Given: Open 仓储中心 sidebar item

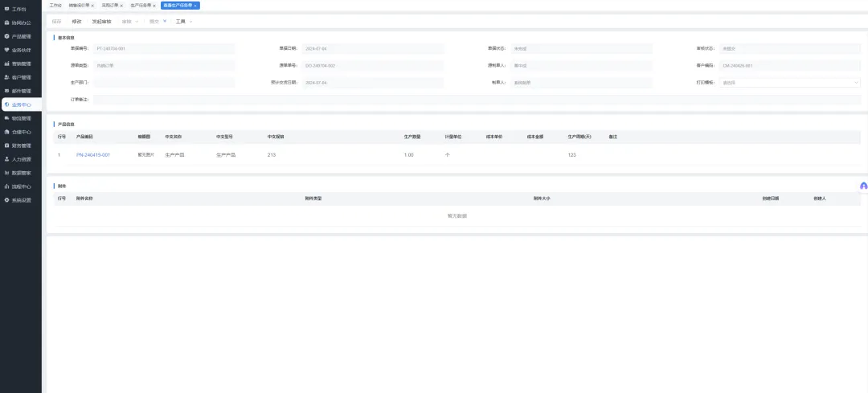Looking at the screenshot, I should pos(21,132).
